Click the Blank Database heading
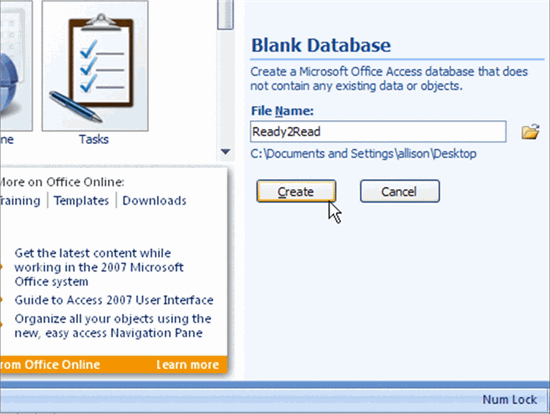The image size is (550, 414). click(x=321, y=45)
